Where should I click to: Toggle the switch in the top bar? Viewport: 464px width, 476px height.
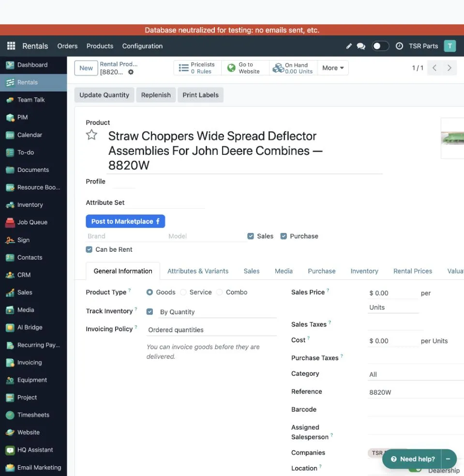pyautogui.click(x=380, y=46)
